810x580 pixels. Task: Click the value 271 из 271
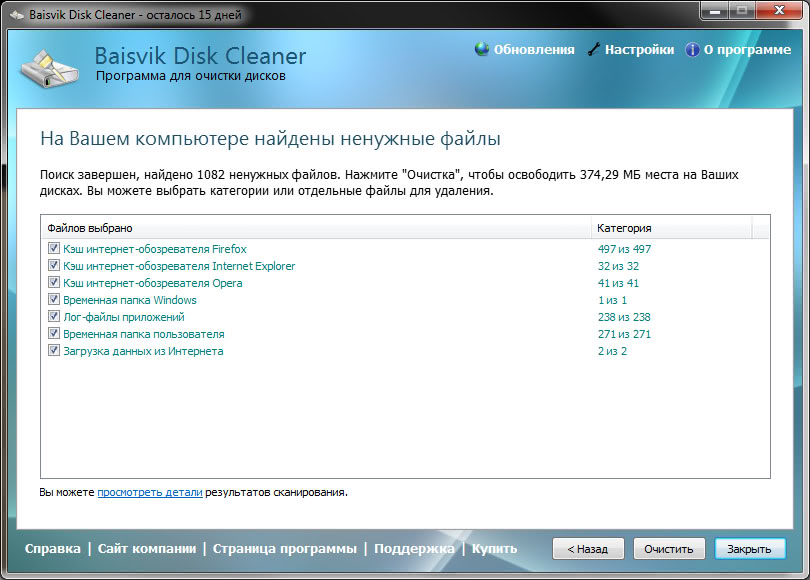click(624, 334)
